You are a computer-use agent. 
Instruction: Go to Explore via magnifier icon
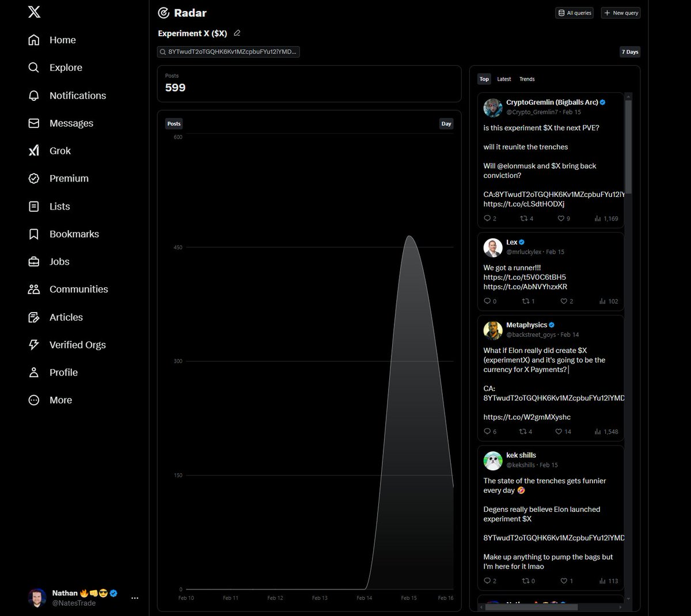click(x=34, y=67)
